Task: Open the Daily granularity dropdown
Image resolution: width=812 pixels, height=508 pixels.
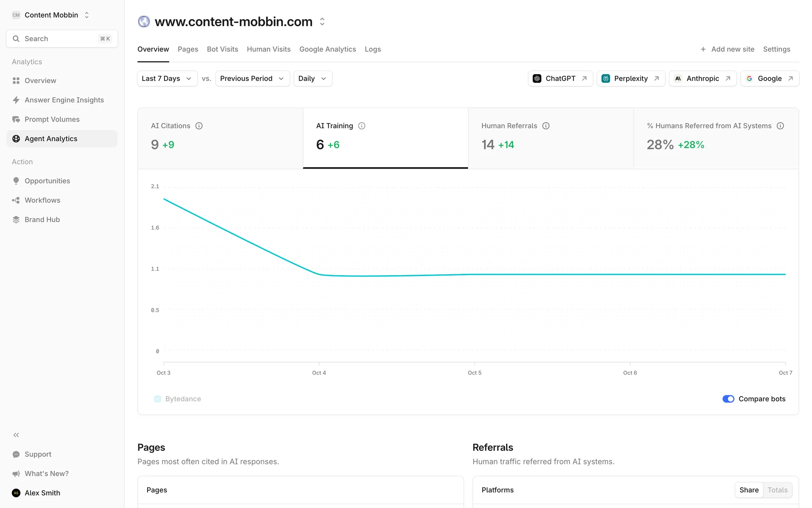Action: click(313, 79)
